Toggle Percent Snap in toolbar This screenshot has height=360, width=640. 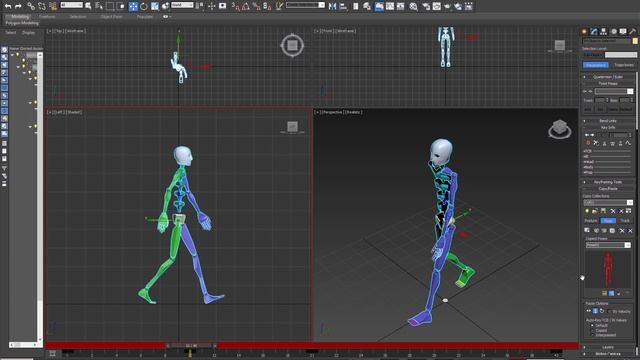point(256,6)
